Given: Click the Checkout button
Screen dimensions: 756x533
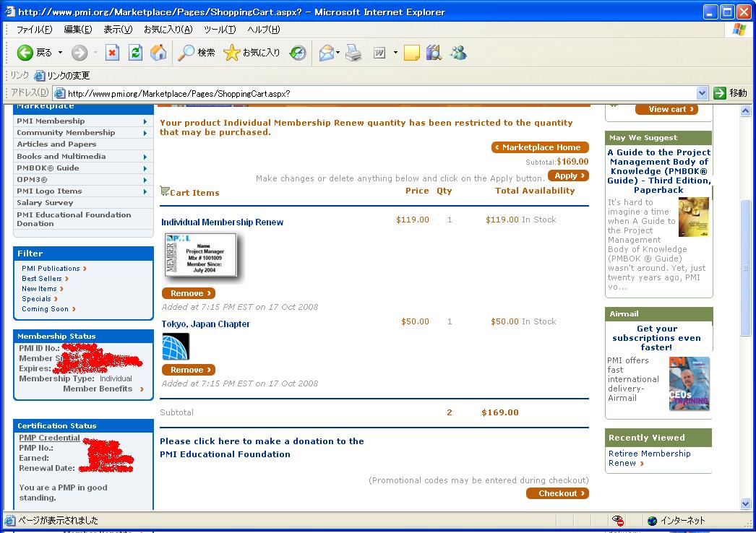Looking at the screenshot, I should coord(557,493).
